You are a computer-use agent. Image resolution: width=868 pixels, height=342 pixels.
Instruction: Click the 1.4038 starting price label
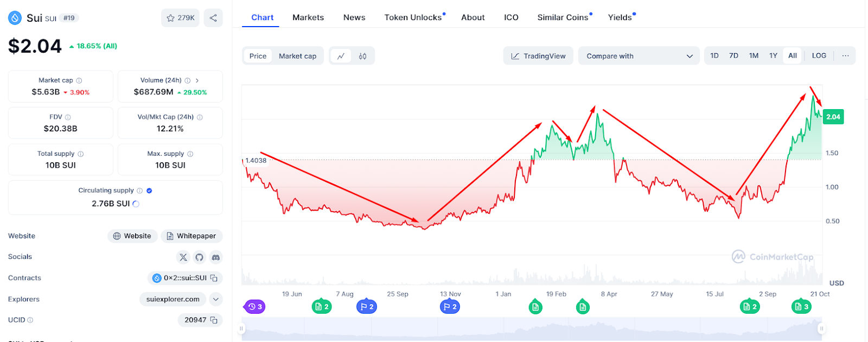[256, 161]
